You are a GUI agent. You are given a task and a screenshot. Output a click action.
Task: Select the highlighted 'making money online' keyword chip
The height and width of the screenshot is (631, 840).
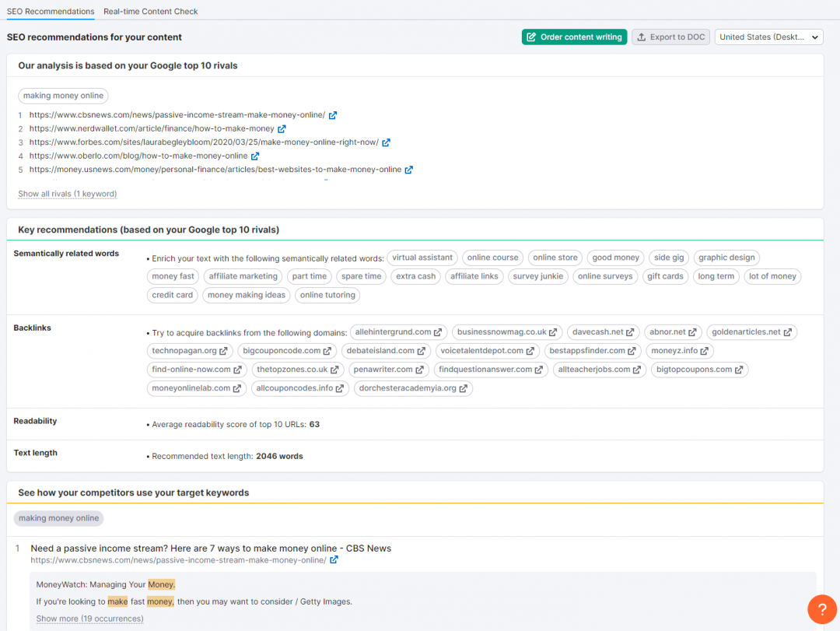click(59, 518)
